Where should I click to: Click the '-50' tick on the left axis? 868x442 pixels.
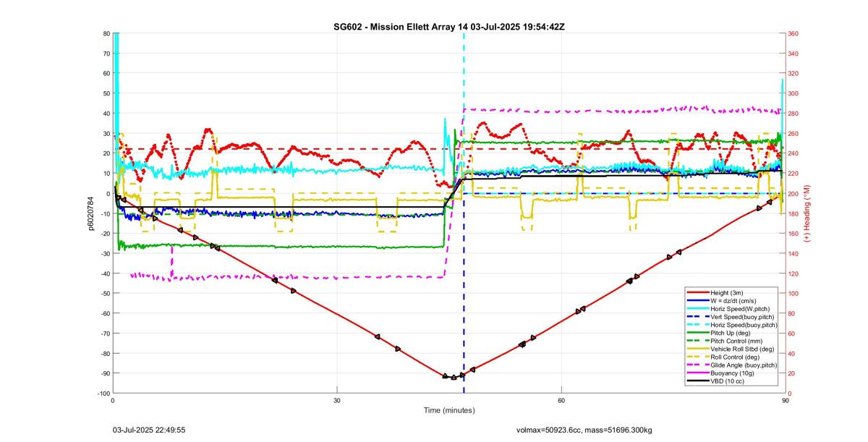pyautogui.click(x=104, y=293)
